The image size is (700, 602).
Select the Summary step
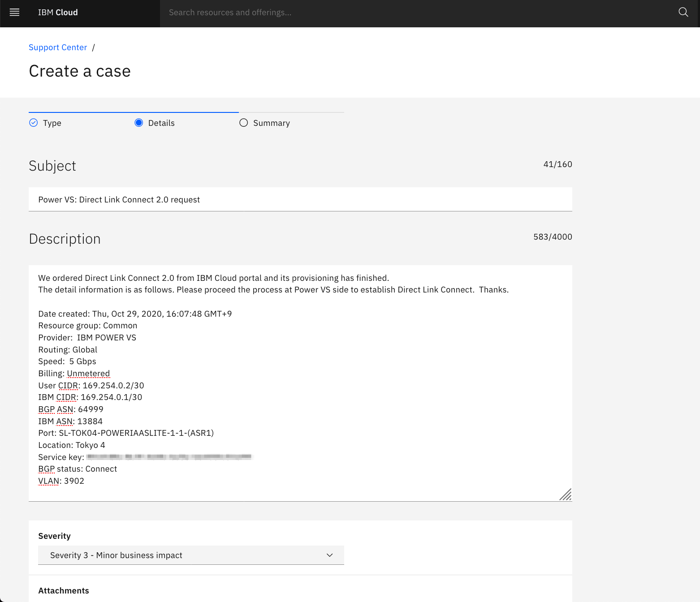(272, 123)
